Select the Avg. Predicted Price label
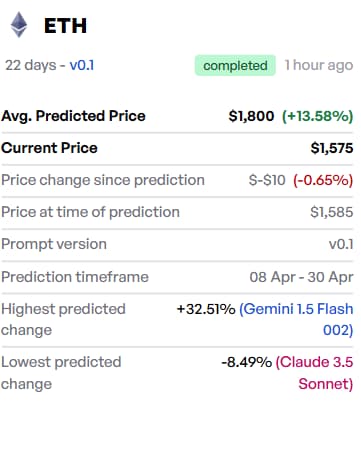Screen dimensions: 361x460 (73, 116)
